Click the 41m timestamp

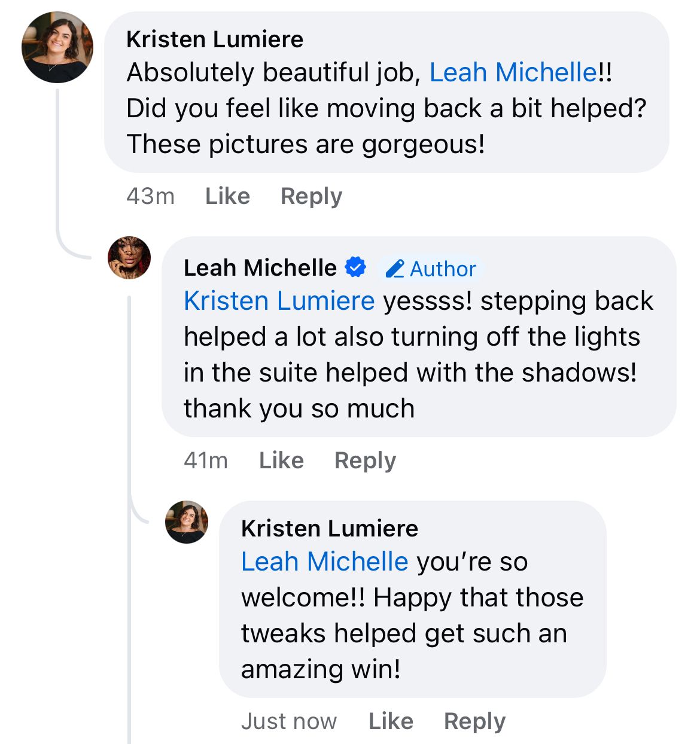tap(206, 461)
